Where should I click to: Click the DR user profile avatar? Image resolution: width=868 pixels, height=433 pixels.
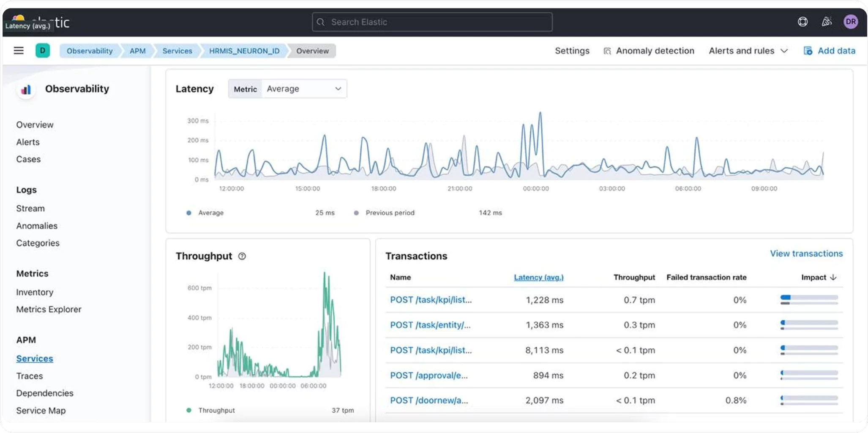[x=850, y=22]
